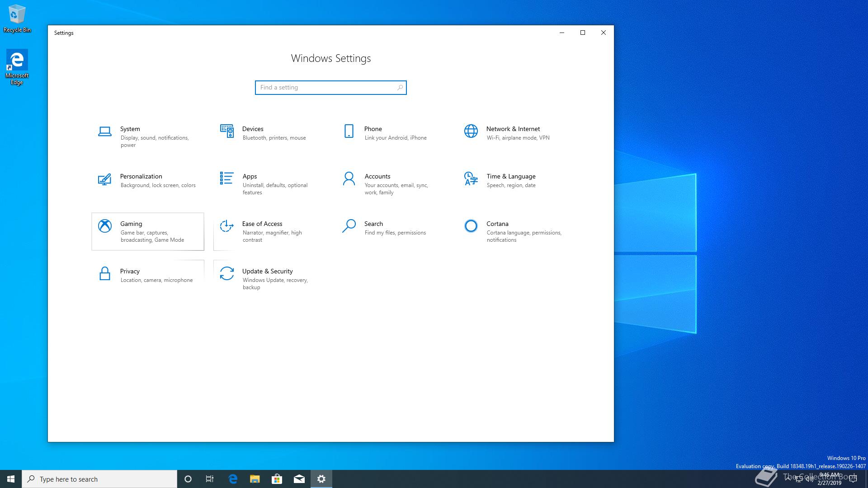
Task: Open the Search magnifier category icon
Action: [x=349, y=226]
